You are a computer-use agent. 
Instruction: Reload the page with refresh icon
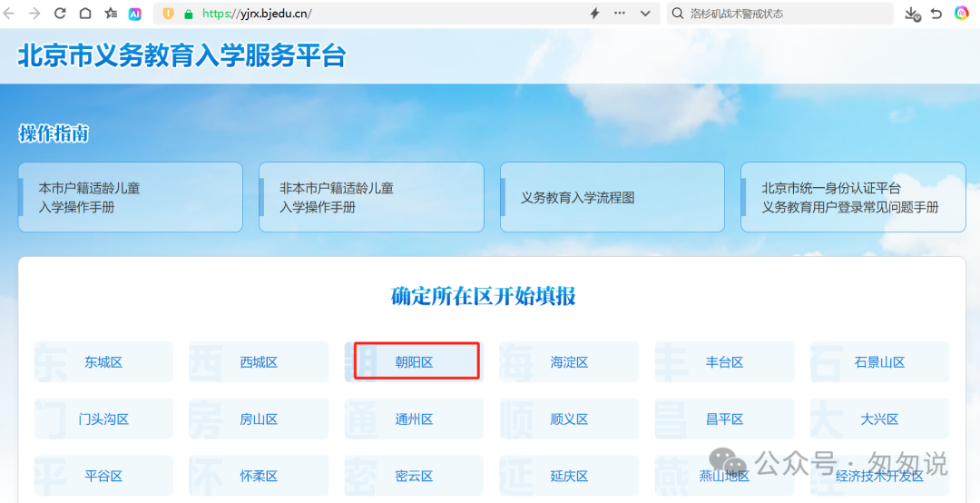pyautogui.click(x=60, y=13)
